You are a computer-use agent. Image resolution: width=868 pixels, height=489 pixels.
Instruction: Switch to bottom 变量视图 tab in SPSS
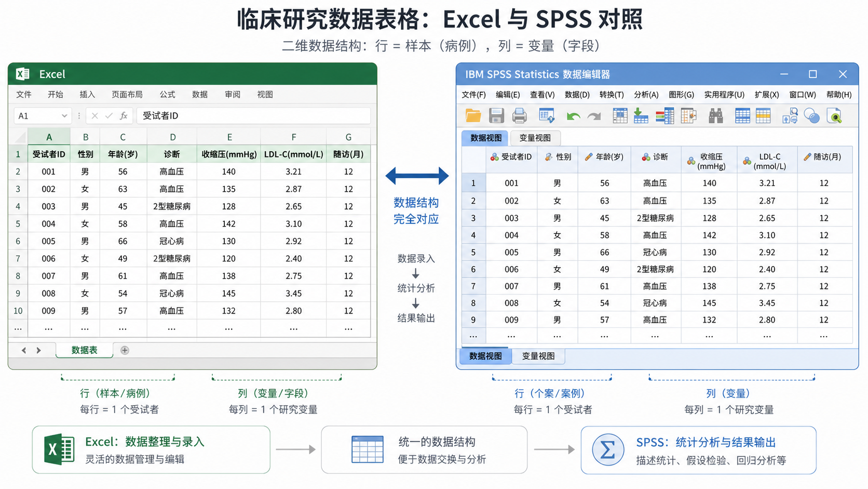tap(538, 356)
